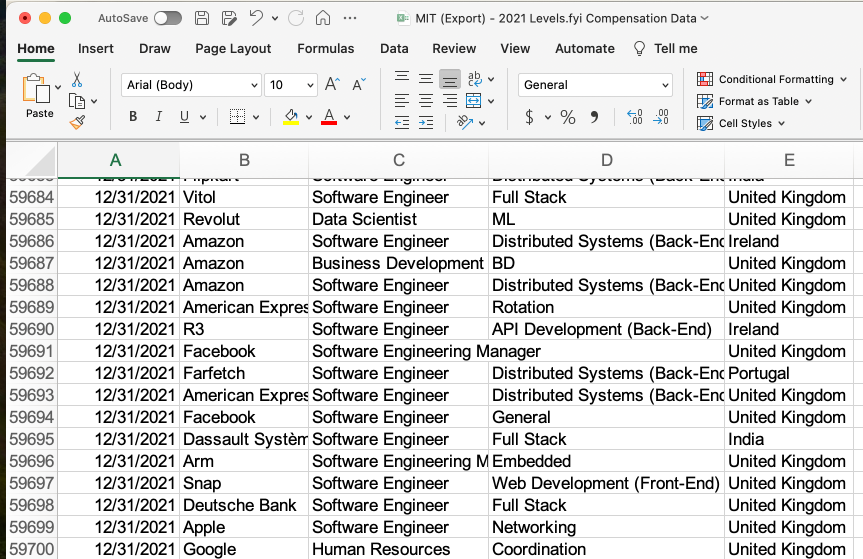Click the Align Right icon

point(450,101)
